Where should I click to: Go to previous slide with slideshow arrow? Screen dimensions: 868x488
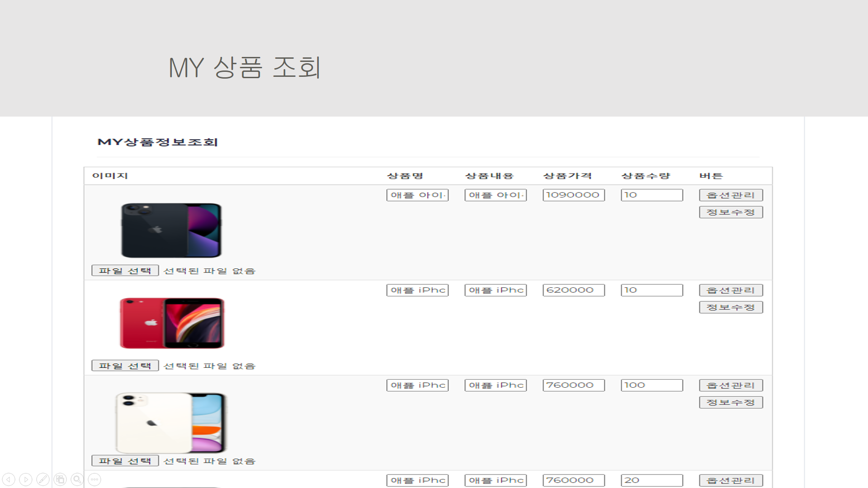(9, 479)
